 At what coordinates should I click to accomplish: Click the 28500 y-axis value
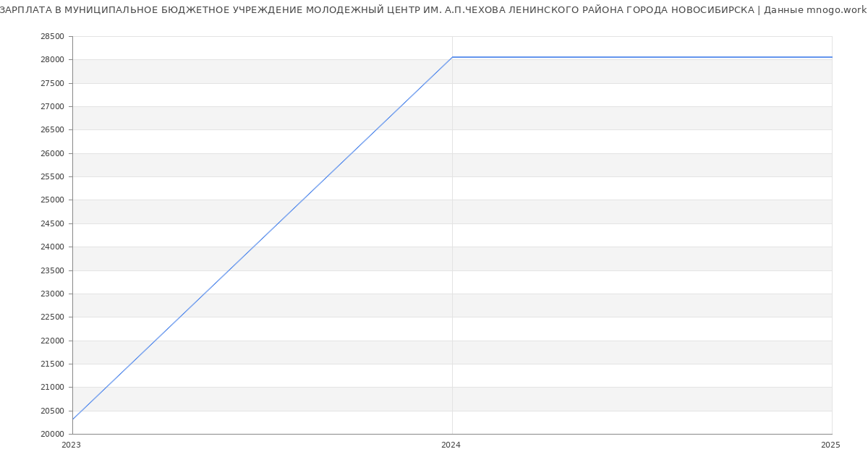click(x=52, y=37)
